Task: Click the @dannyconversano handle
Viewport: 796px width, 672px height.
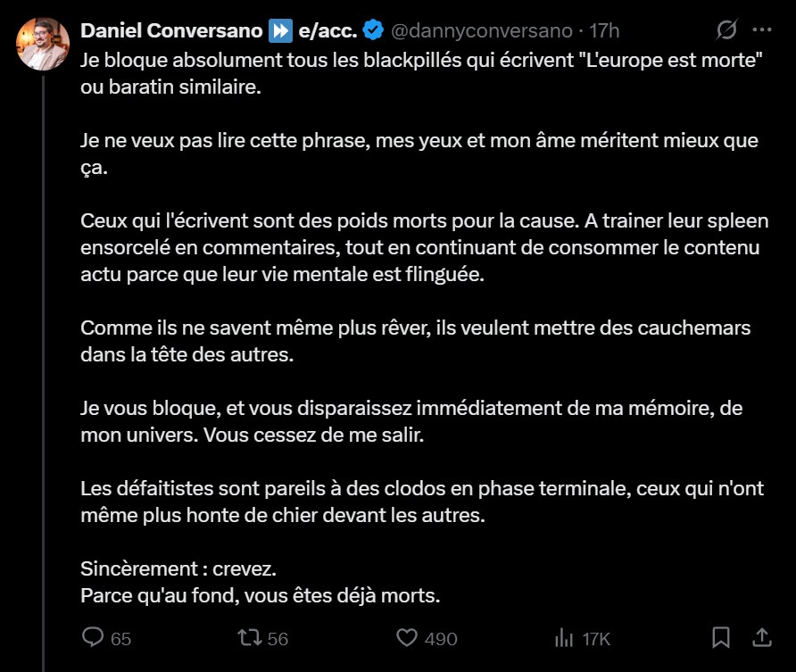Action: pyautogui.click(x=482, y=30)
